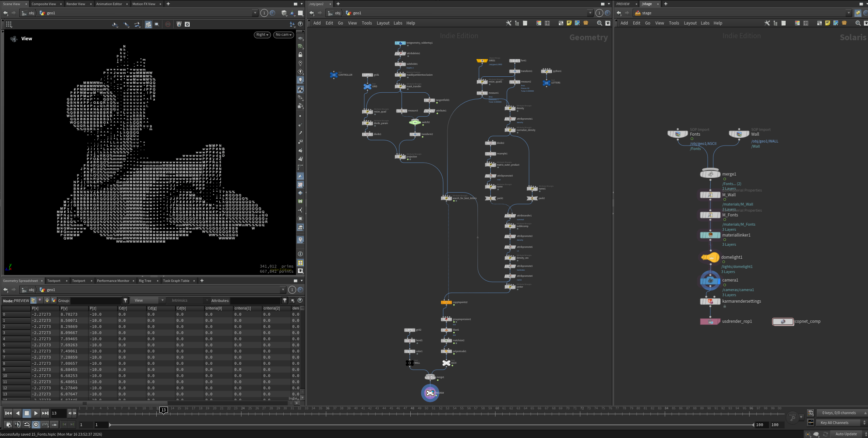The image size is (868, 438).
Task: Show points in Geometry Spreadsheet
Action: click(33, 300)
